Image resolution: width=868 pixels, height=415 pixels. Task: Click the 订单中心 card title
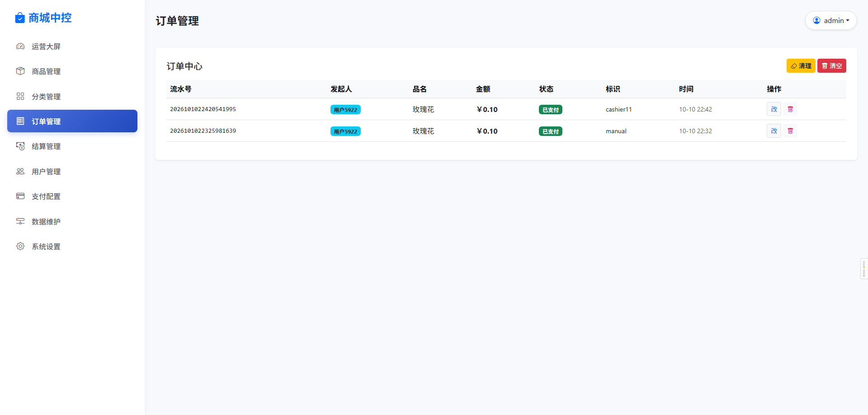click(x=184, y=66)
